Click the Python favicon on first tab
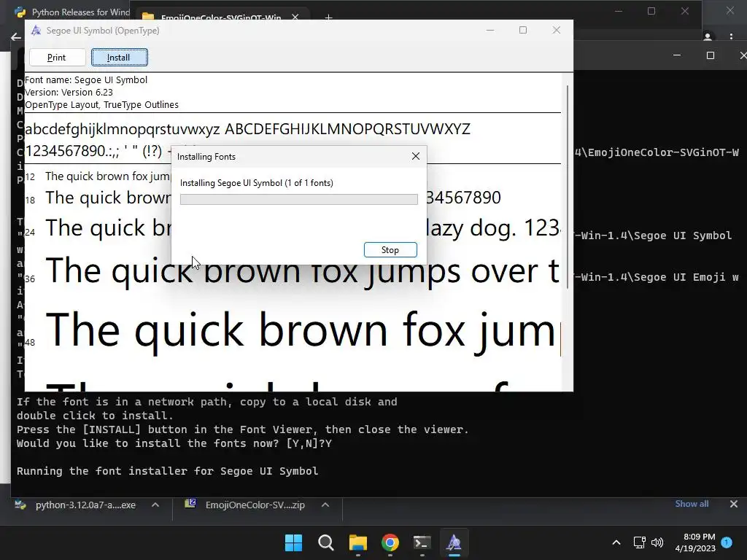This screenshot has height=560, width=747. pyautogui.click(x=20, y=12)
